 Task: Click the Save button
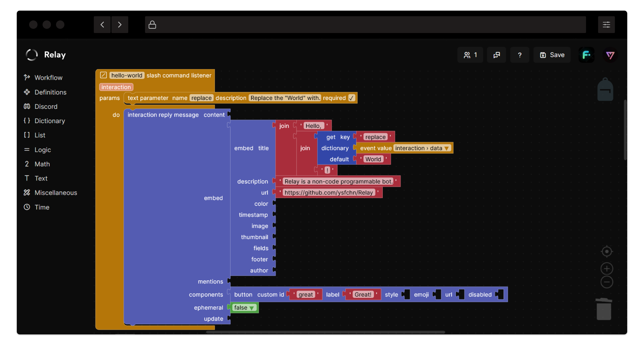(x=552, y=55)
